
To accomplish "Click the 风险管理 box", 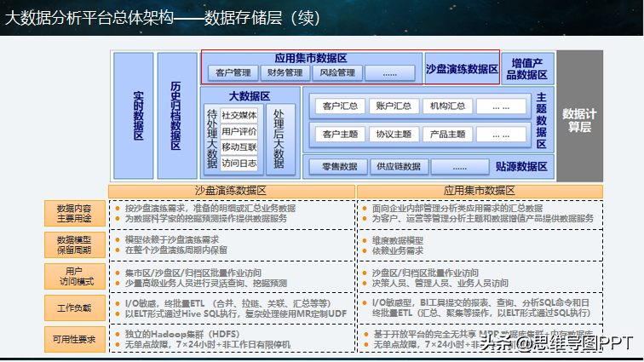I will (337, 72).
